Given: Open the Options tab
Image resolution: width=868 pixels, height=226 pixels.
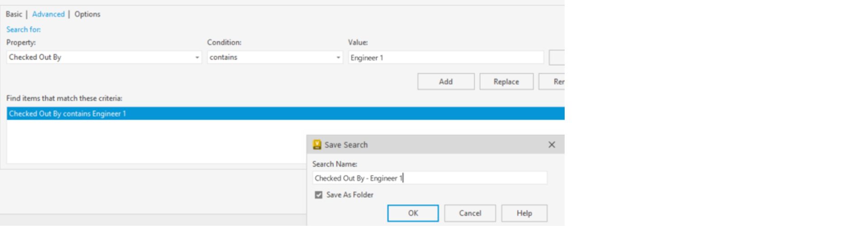Looking at the screenshot, I should (87, 14).
